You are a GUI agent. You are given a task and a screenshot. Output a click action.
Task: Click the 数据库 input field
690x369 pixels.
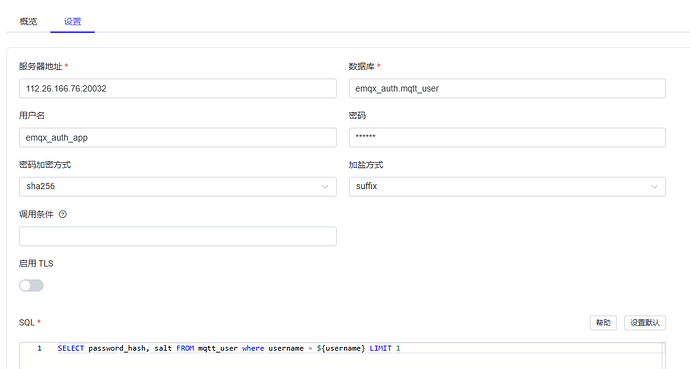507,88
